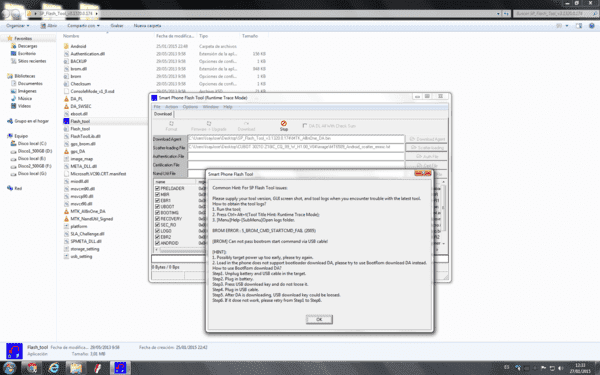Viewport: 600px width, 375px height.
Task: Open the Explorer view options dropdown arrow
Action: 567,26
